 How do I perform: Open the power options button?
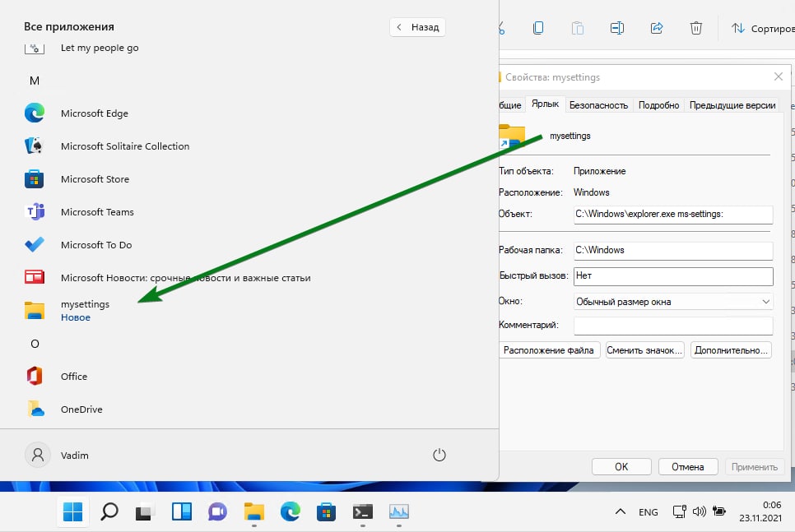[x=439, y=455]
